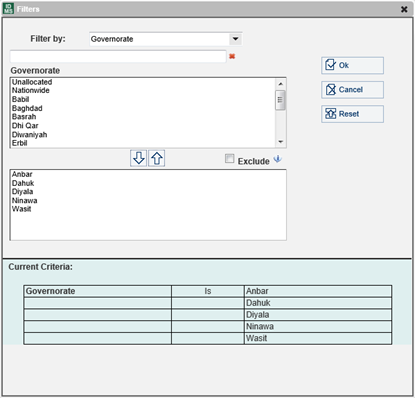Reset the filter criteria
Screen dimensions: 415x398
tap(352, 114)
